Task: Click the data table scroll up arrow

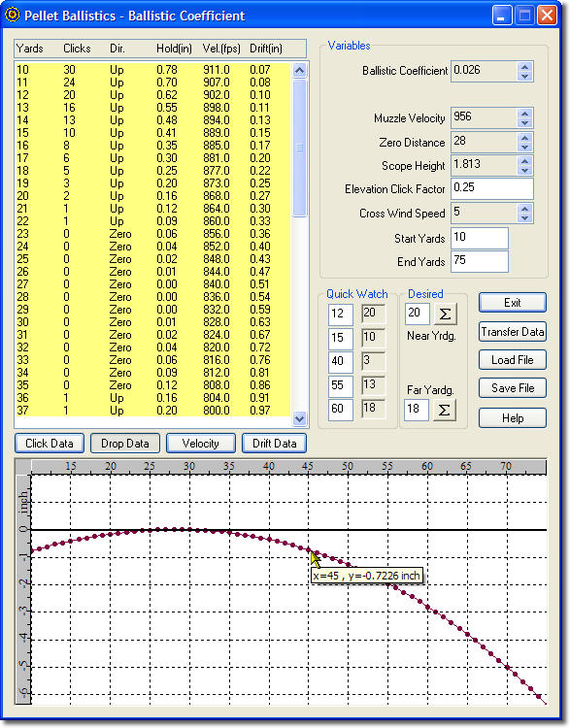Action: tap(300, 71)
